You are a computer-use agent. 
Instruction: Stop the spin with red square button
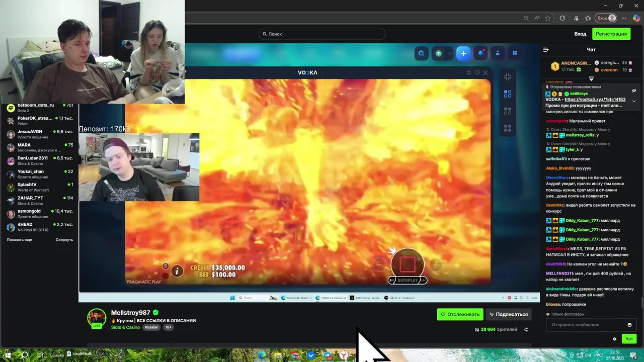408,264
